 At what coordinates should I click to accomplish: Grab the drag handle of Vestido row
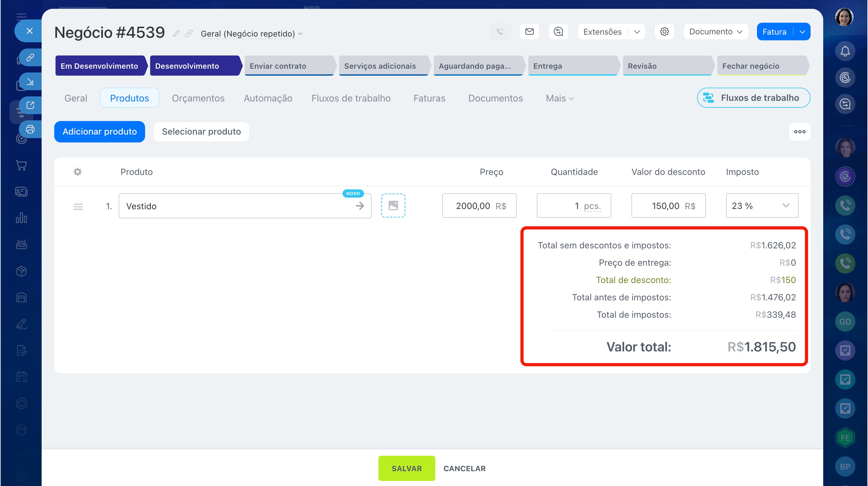point(78,206)
